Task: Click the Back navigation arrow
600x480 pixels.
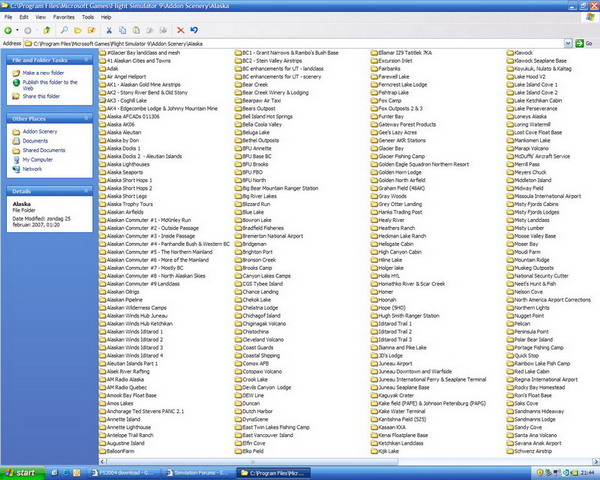Action: (x=9, y=31)
